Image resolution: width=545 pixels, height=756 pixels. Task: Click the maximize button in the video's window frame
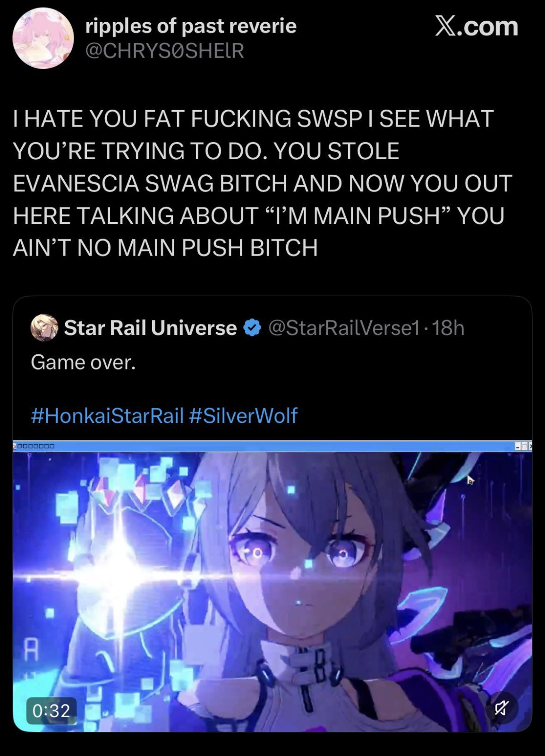524,446
